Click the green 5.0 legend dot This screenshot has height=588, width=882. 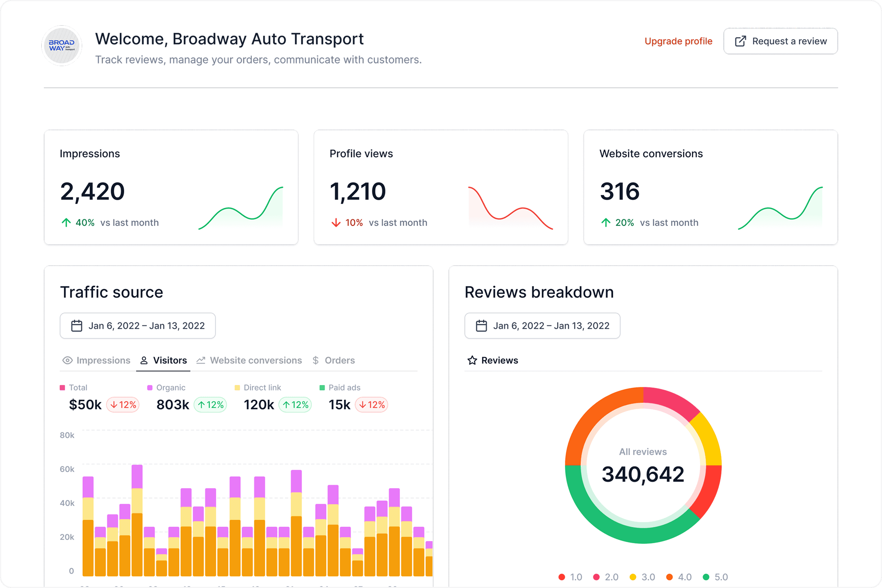click(706, 577)
